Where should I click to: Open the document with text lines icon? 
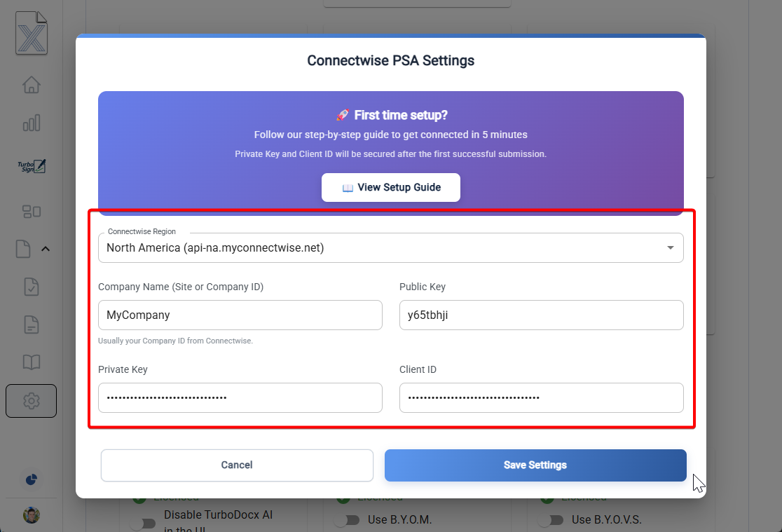tap(32, 325)
